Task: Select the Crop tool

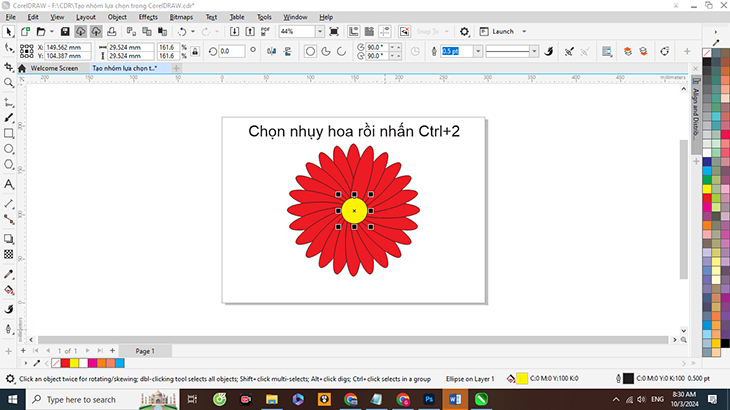Action: (8, 67)
